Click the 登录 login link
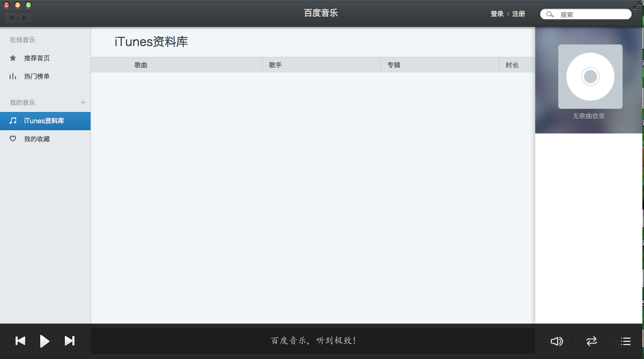This screenshot has height=359, width=644. (497, 14)
